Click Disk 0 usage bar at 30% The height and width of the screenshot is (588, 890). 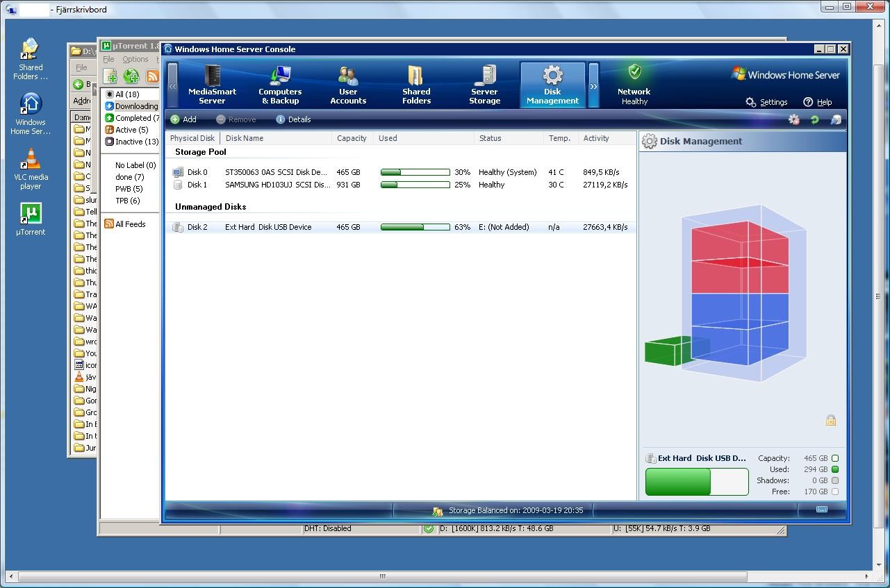[x=415, y=172]
